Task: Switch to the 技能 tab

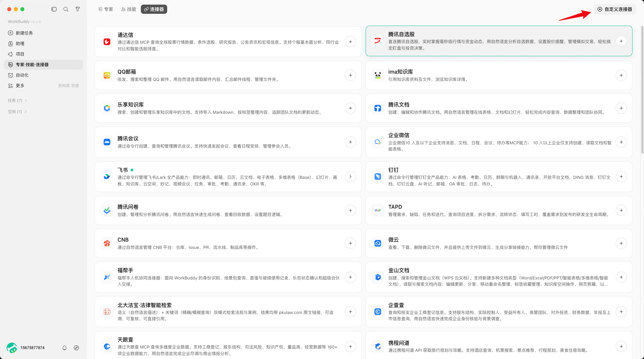Action: point(129,9)
